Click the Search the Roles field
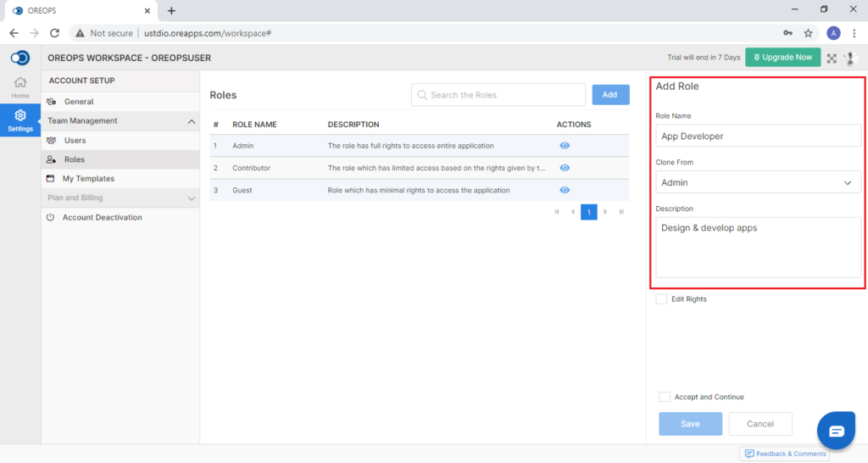The image size is (868, 463). pos(498,95)
